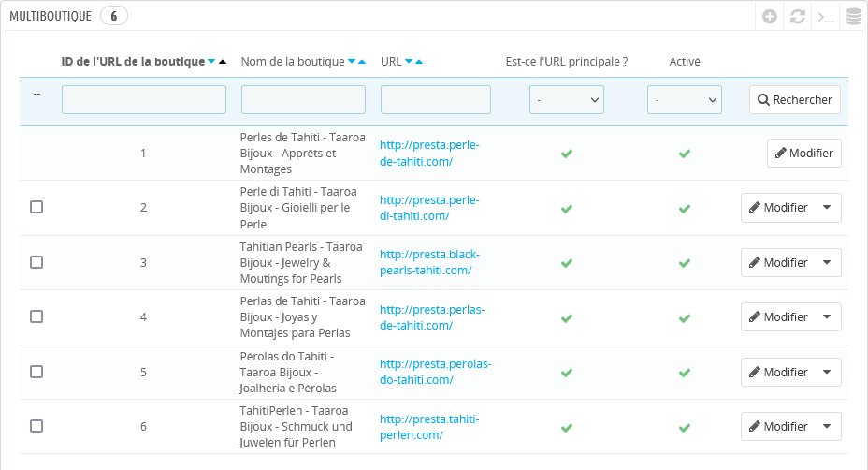Click 'TahitiPerlen - Taaroa Bijoux' name cell
This screenshot has width=868, height=470.
pyautogui.click(x=296, y=427)
